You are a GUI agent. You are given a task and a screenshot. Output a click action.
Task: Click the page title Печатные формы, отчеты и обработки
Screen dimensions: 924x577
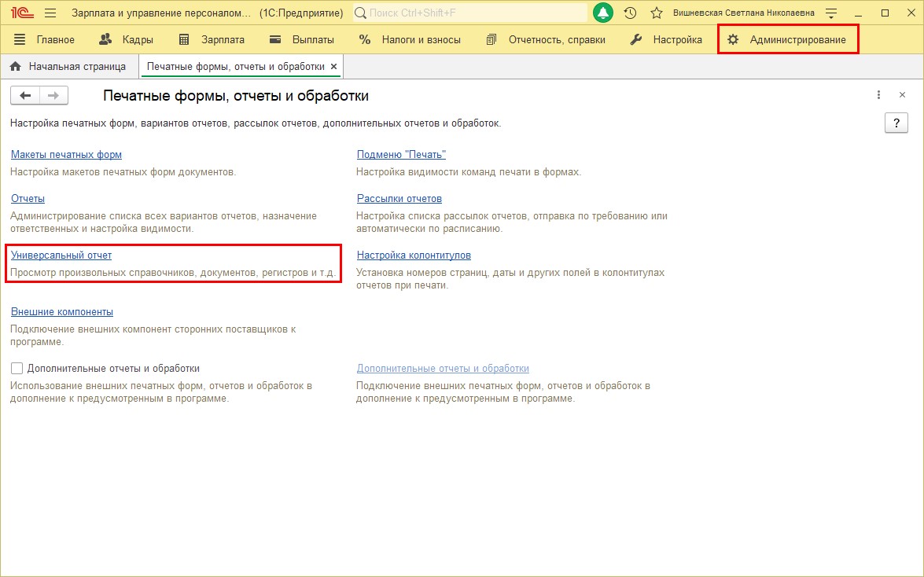236,95
